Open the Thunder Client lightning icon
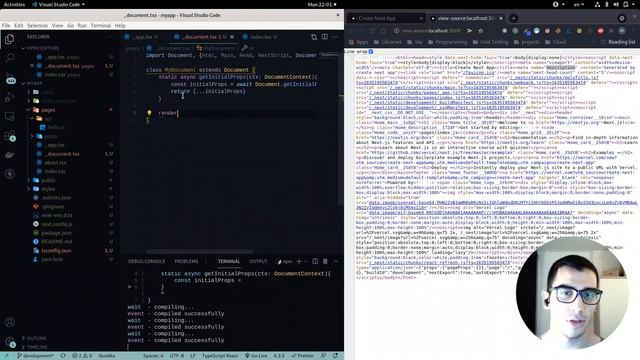This screenshot has width=640, height=360. coord(9,174)
